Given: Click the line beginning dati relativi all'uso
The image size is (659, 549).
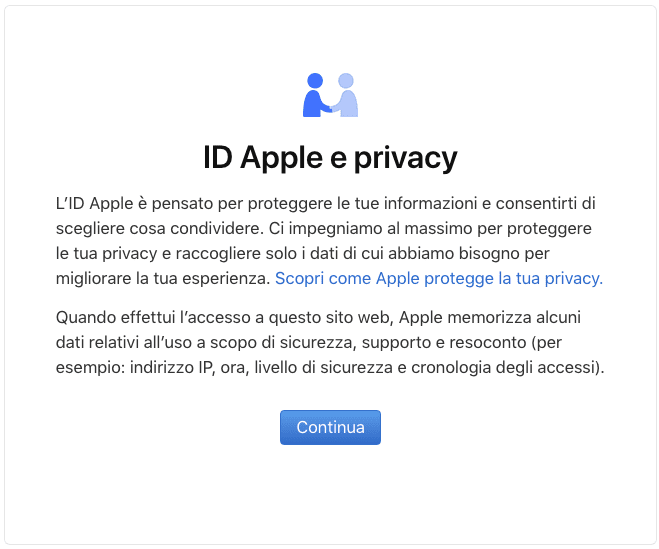Looking at the screenshot, I should tap(309, 343).
